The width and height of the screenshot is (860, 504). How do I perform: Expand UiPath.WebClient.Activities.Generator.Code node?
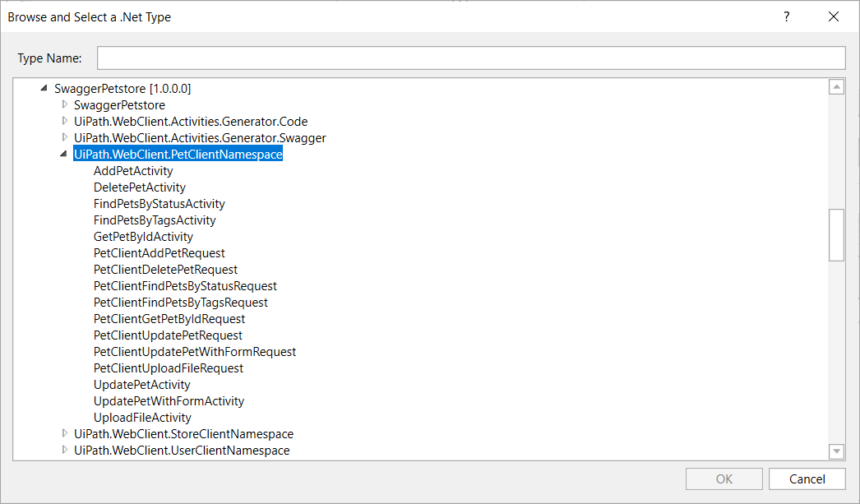pyautogui.click(x=64, y=121)
